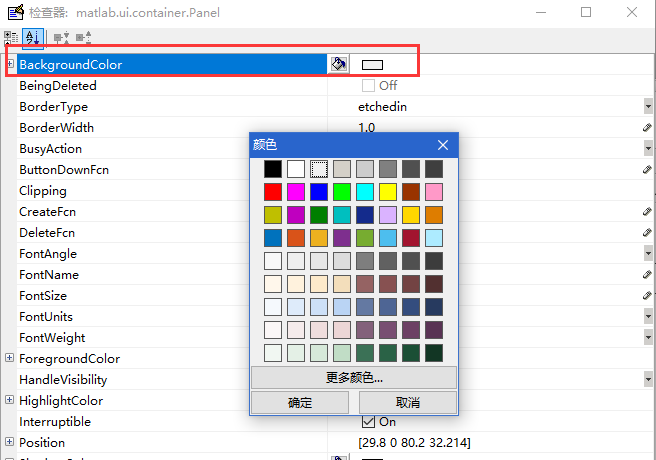Expand the BackgroundColor property node

point(10,64)
